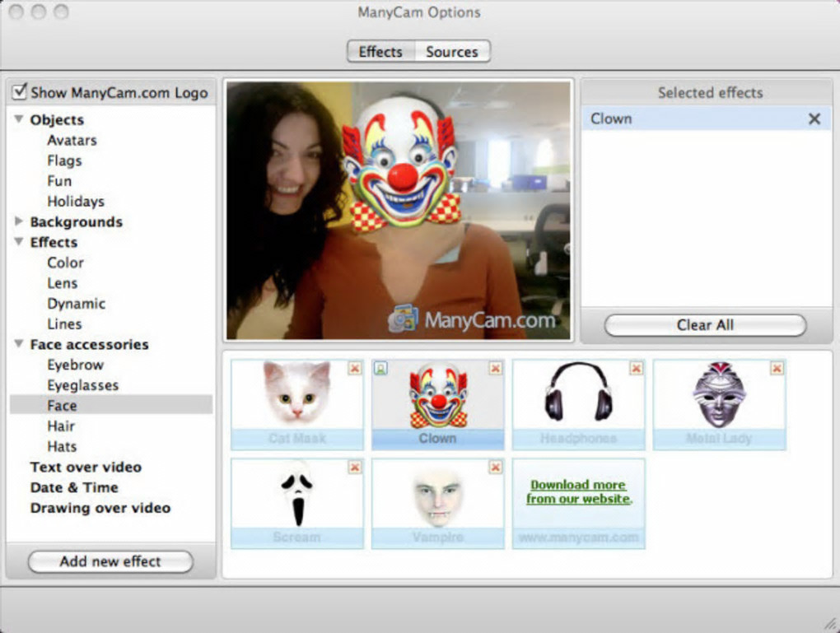840x633 pixels.
Task: Click the green person badge on Clown tile
Action: (x=380, y=368)
